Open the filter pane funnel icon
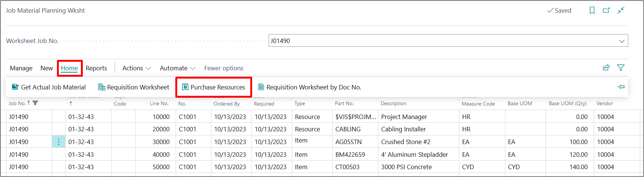 click(621, 68)
